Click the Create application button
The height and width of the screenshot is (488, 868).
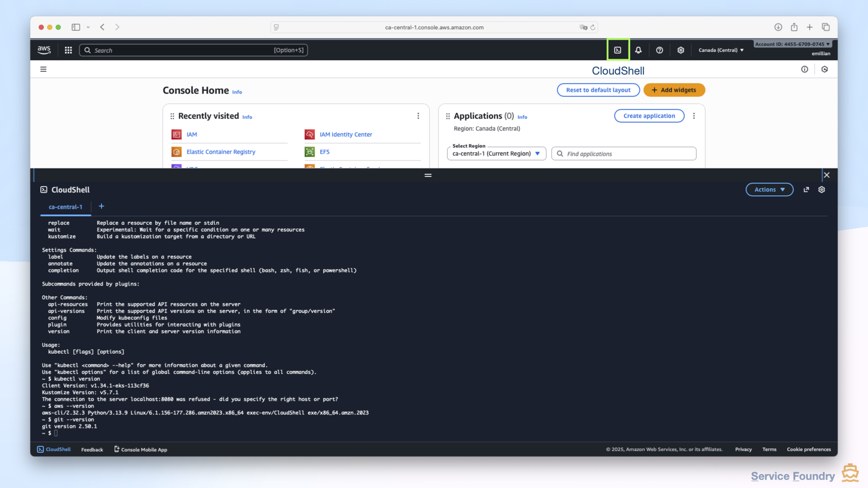[x=649, y=116]
